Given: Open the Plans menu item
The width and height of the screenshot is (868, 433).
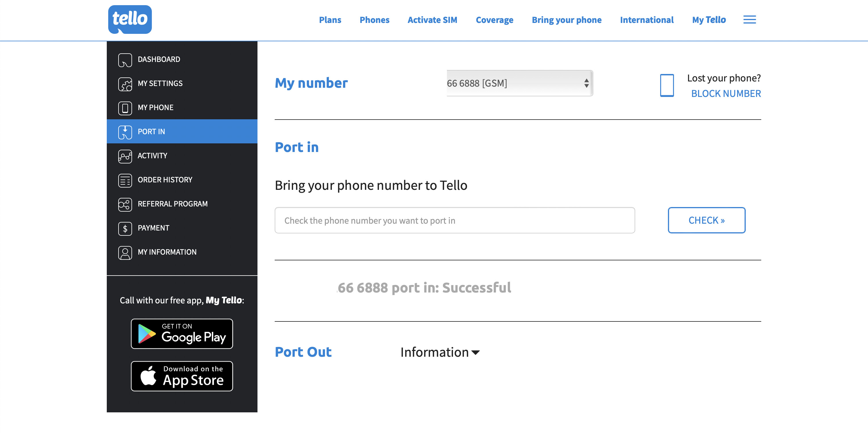Looking at the screenshot, I should (x=330, y=20).
